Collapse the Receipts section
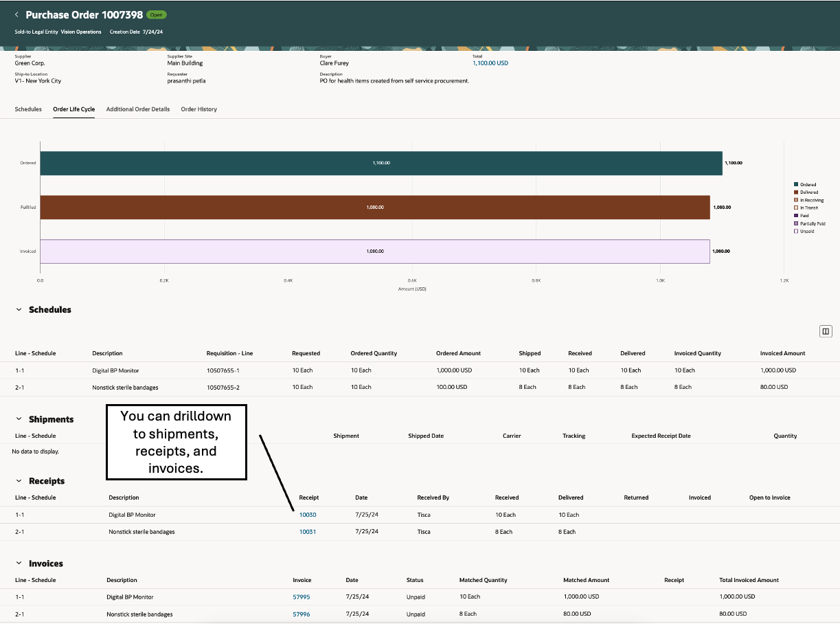Image resolution: width=840 pixels, height=624 pixels. (19, 481)
